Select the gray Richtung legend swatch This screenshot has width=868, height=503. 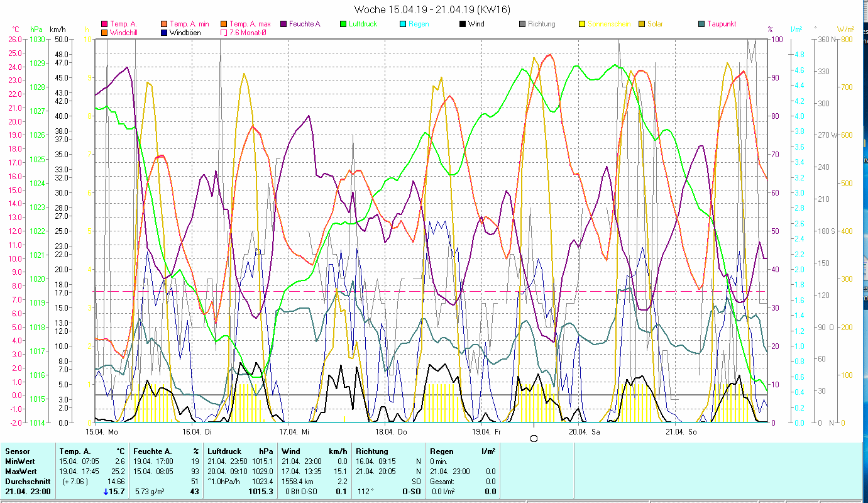(522, 24)
